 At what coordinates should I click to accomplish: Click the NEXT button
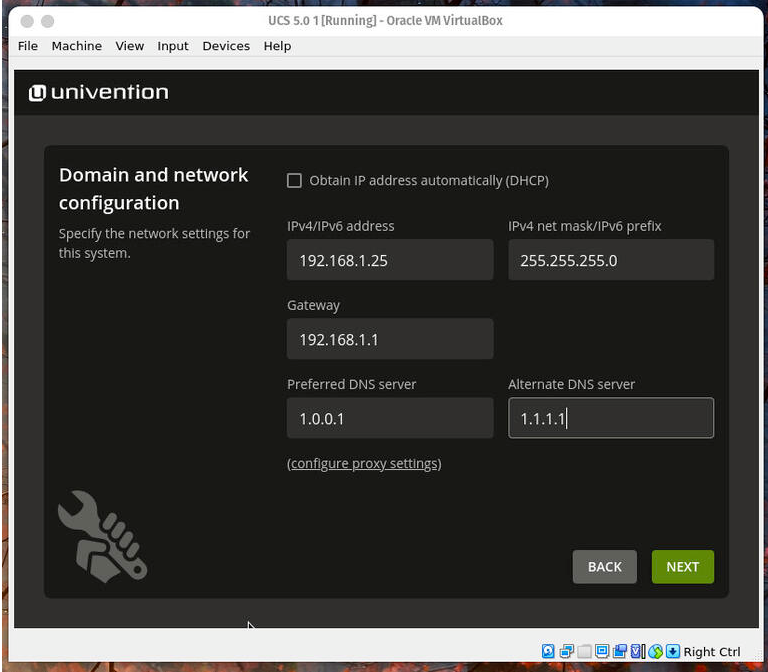point(682,567)
